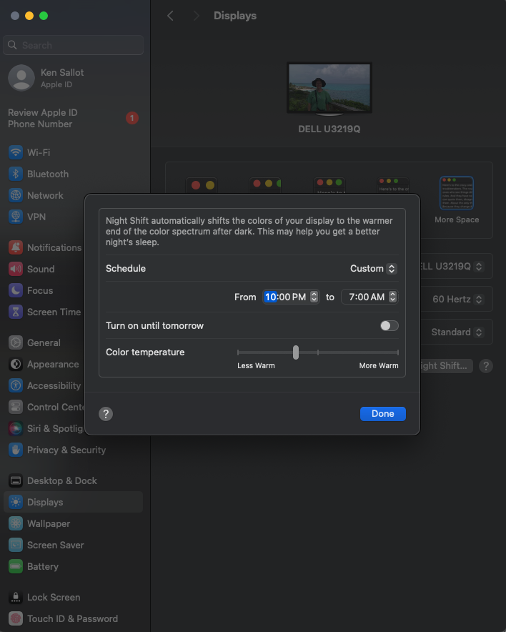Select Wallpaper in the sidebar list
The width and height of the screenshot is (506, 632).
tap(73, 523)
